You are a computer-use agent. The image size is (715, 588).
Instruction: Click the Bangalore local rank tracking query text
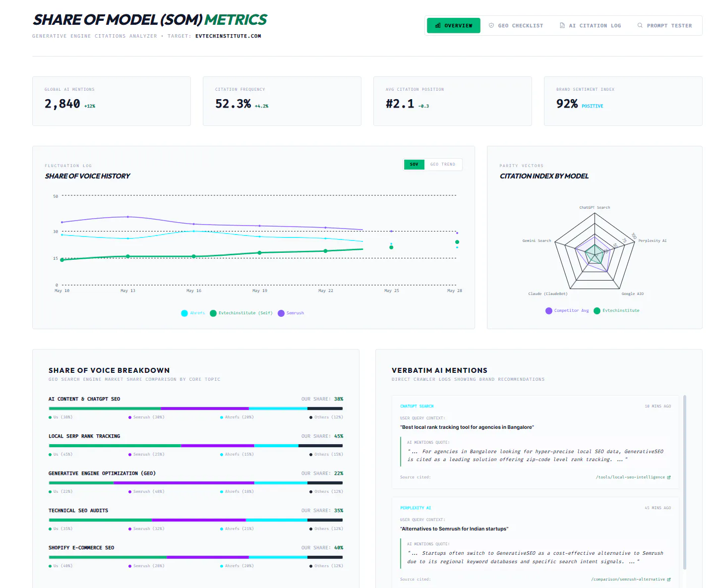(467, 427)
